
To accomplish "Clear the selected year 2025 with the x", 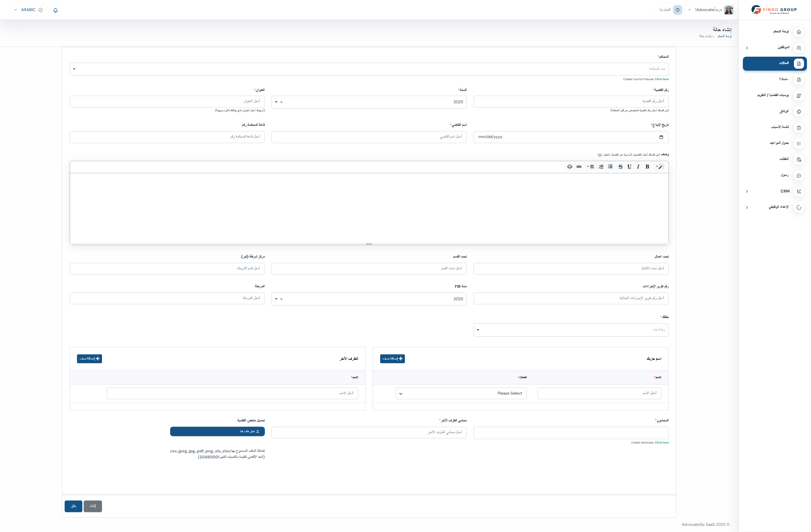I will (x=281, y=102).
